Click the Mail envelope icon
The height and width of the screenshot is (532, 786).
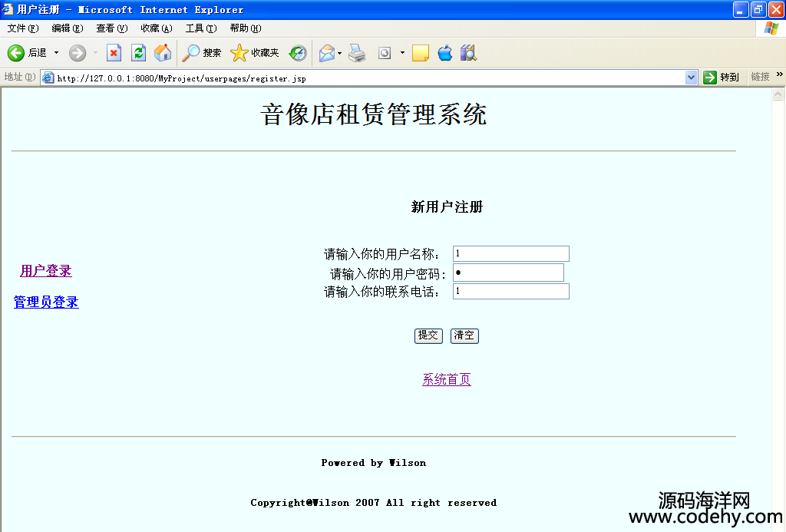pyautogui.click(x=327, y=53)
